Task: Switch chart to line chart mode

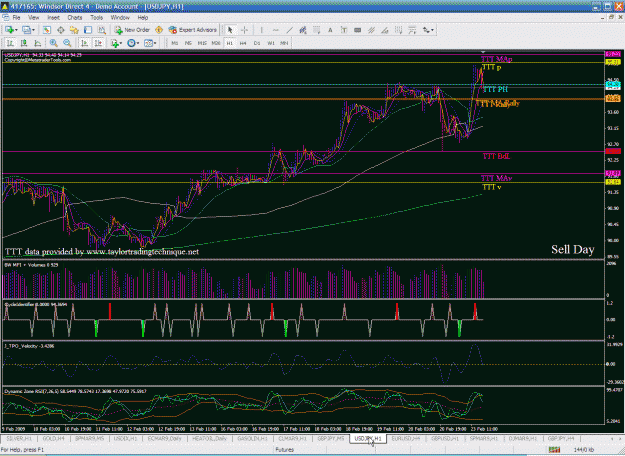Action: click(37, 43)
